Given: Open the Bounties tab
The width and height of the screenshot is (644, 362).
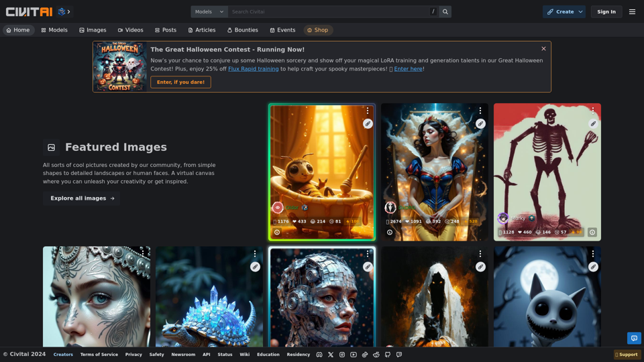Looking at the screenshot, I should (243, 30).
